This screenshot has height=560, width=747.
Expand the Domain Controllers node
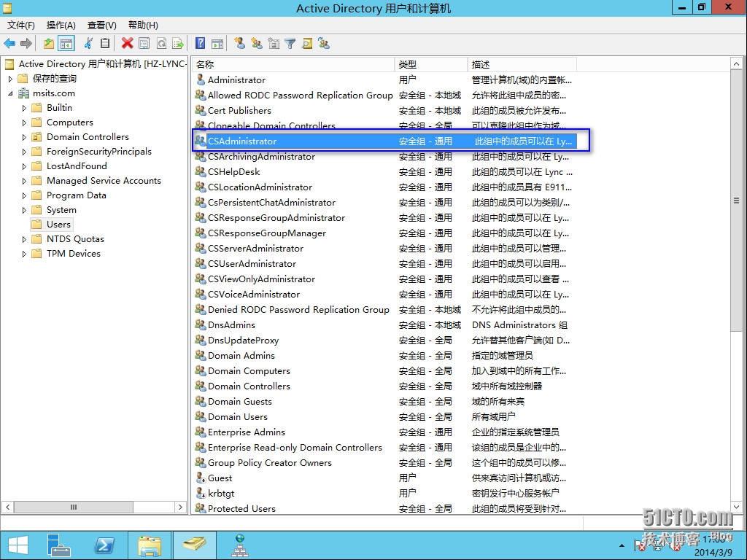[24, 137]
